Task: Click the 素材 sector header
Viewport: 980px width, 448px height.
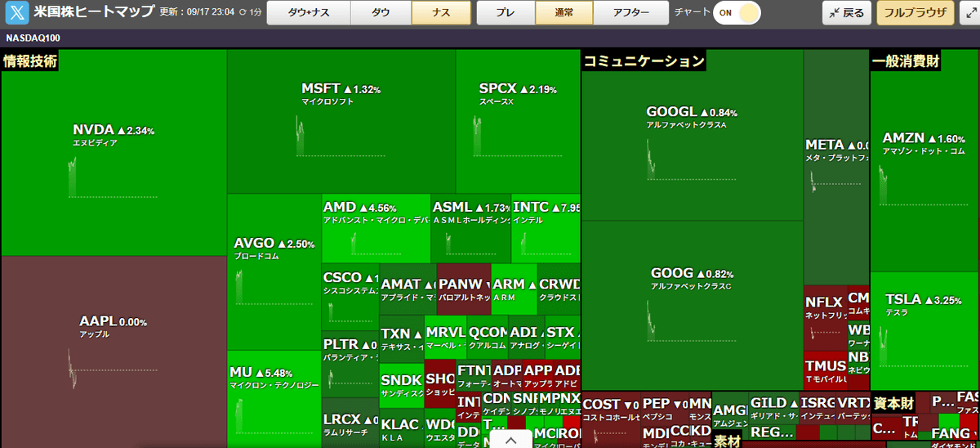Action: [x=727, y=441]
